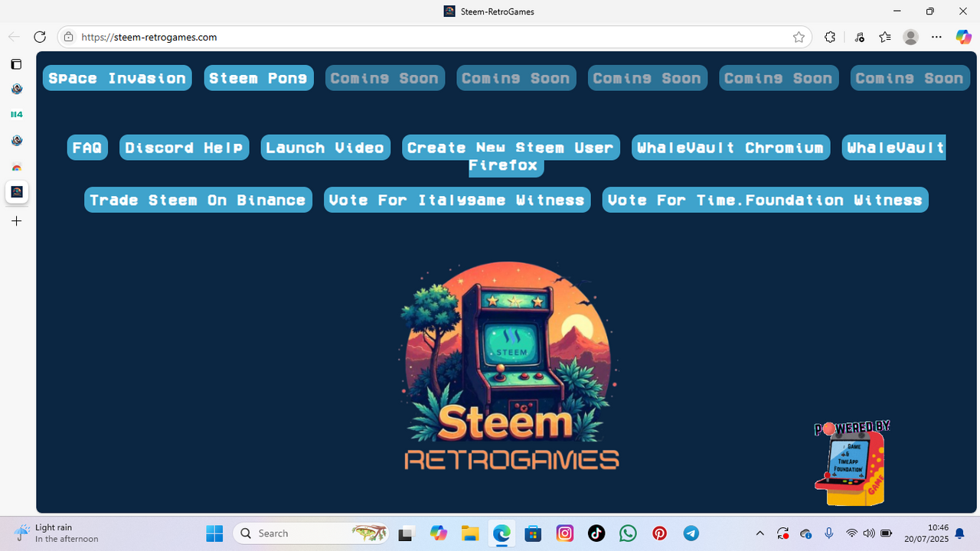The height and width of the screenshot is (551, 980).
Task: Open WhaleVault Chromium link
Action: (730, 148)
